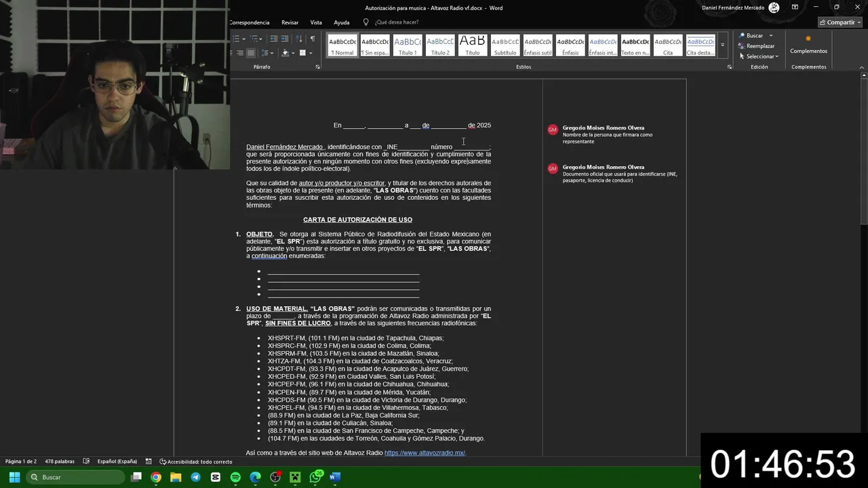Click Buscar in Edición group
Viewport: 868px width, 488px height.
(751, 35)
